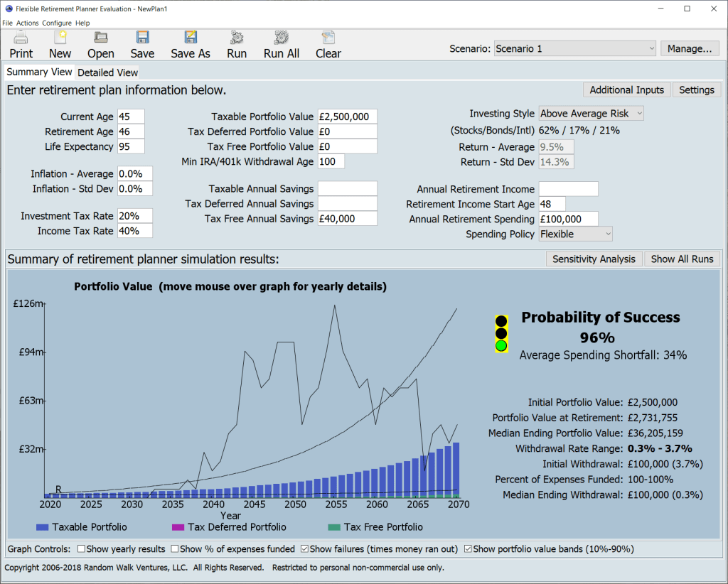Click the Save As toolbar icon
Image resolution: width=728 pixels, height=584 pixels.
[191, 38]
